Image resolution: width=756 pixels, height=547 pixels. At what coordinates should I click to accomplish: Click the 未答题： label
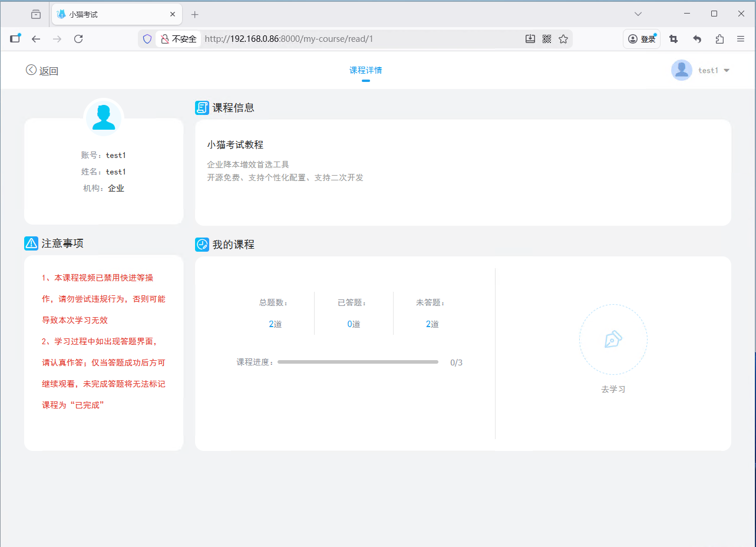point(431,303)
